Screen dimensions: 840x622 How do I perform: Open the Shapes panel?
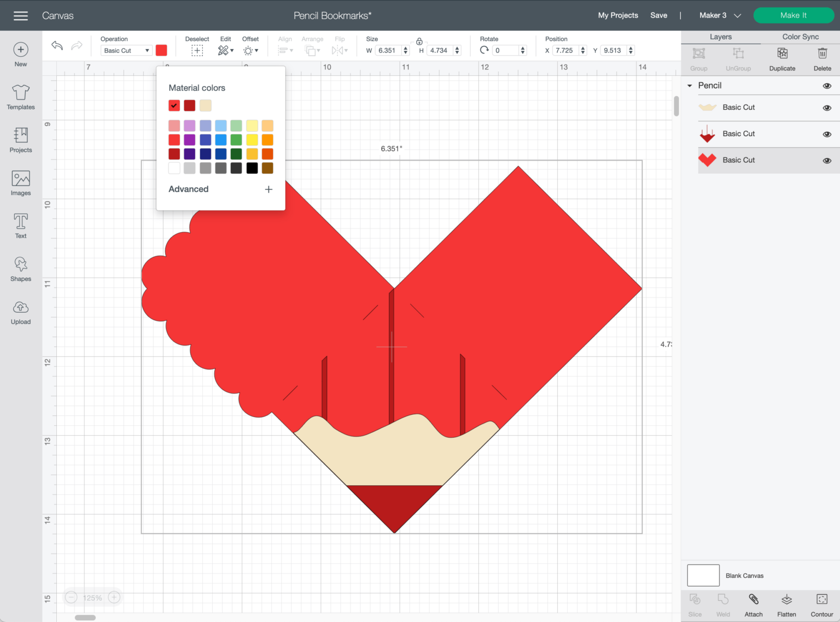click(20, 268)
